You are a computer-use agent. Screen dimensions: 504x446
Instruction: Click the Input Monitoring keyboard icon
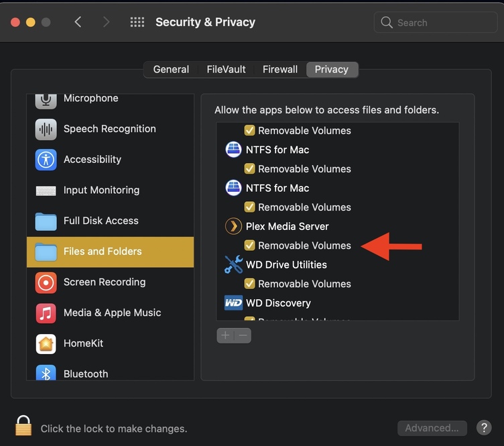[x=46, y=190]
